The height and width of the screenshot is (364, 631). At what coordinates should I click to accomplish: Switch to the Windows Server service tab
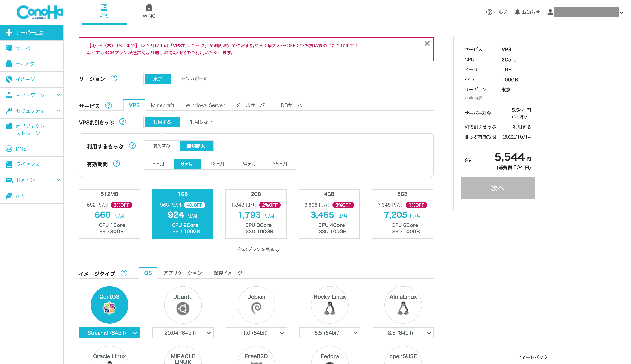point(205,105)
